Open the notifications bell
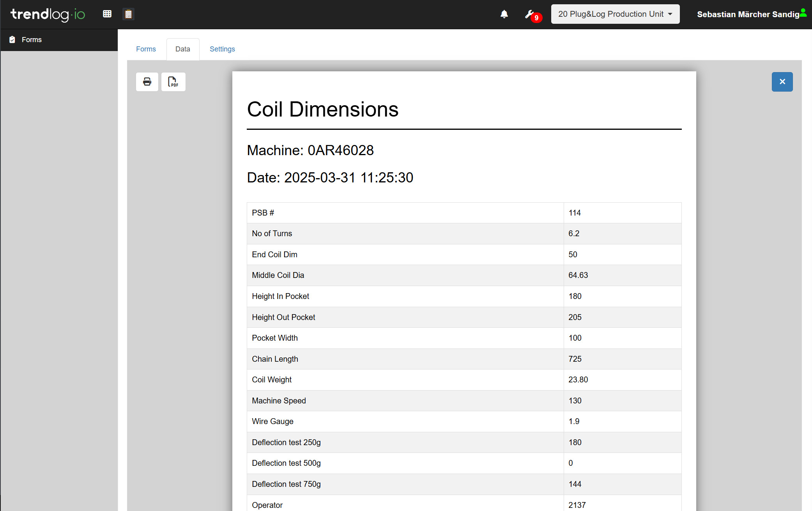Viewport: 812px width, 511px height. [x=504, y=14]
